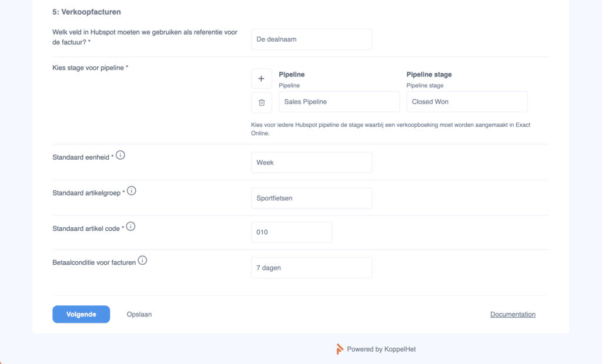Viewport: 602px width, 364px height.
Task: Open the betaalconditie dropdown showing 7 dagen
Action: click(311, 267)
